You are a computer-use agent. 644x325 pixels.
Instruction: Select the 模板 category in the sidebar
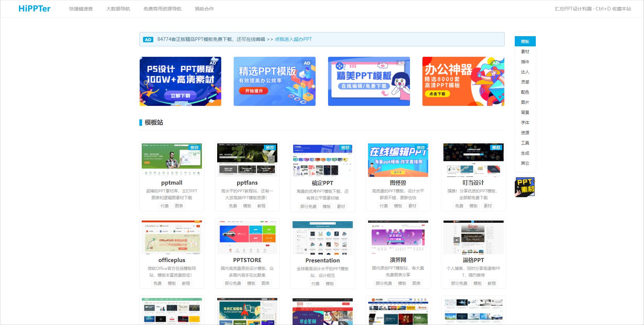point(525,41)
